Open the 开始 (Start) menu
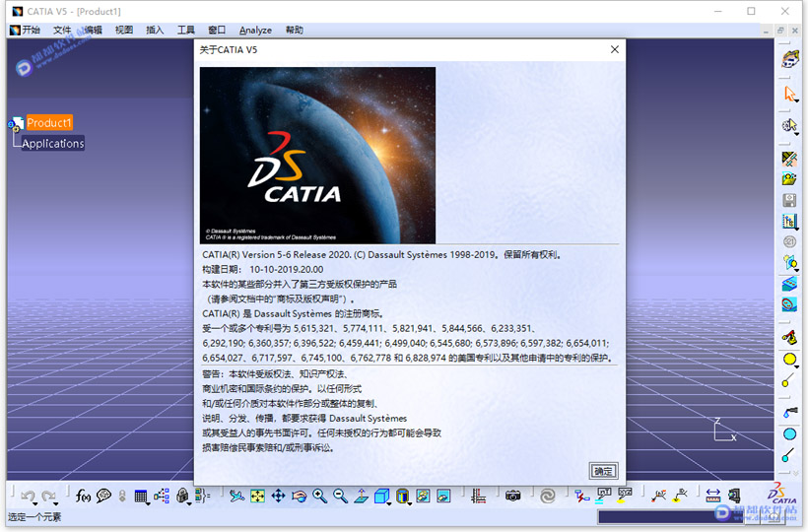Image resolution: width=808 pixels, height=532 pixels. point(31,30)
